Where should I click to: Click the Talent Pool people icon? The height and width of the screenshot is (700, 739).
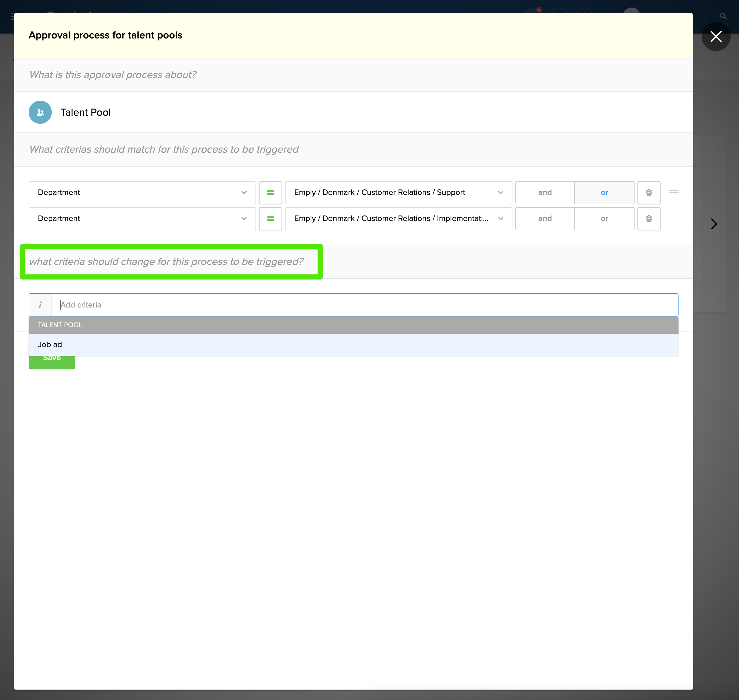(x=40, y=112)
